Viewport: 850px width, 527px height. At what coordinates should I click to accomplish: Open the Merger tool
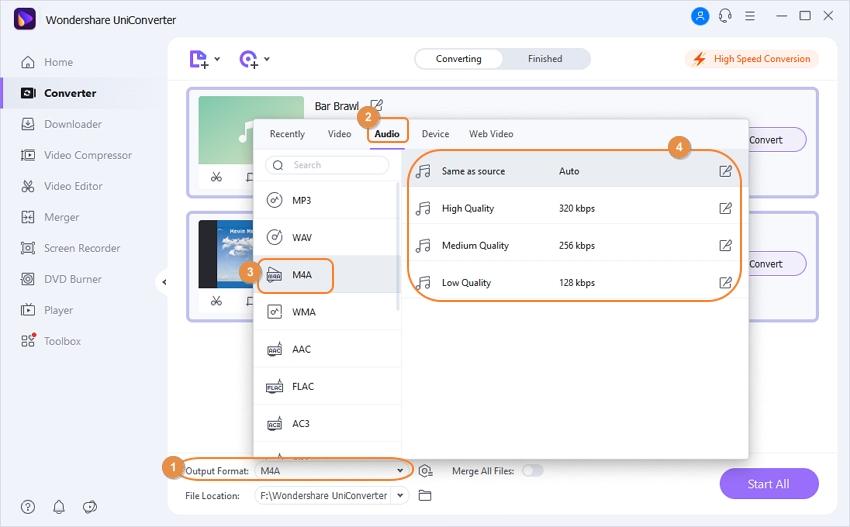click(49, 217)
